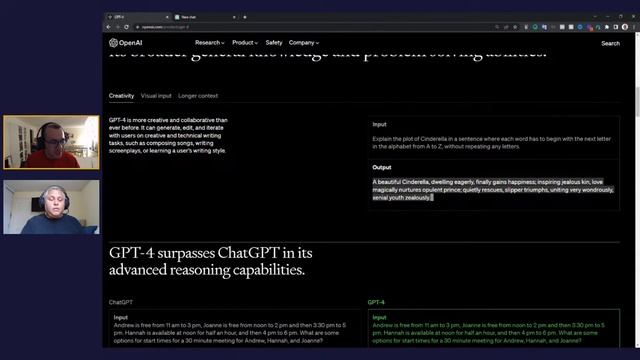
Task: Switch to the New chat browser tab
Action: (204, 17)
